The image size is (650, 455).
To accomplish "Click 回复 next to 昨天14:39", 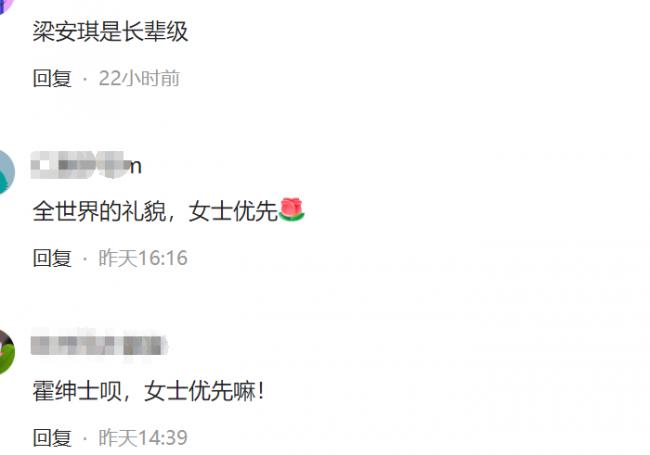I will coord(52,438).
